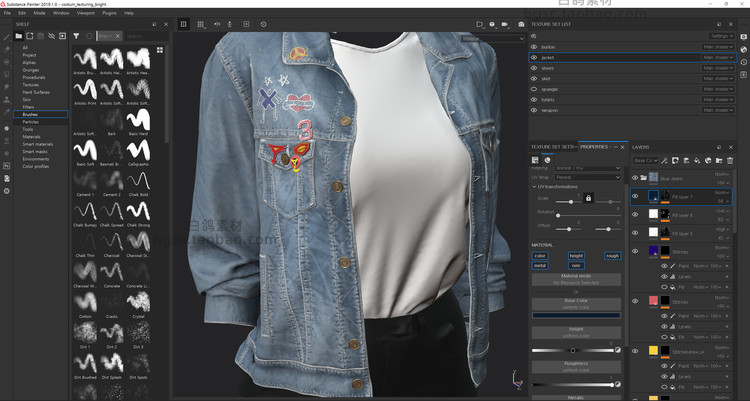Open viewport Material mode dropdown
750x401 pixels.
[493, 38]
